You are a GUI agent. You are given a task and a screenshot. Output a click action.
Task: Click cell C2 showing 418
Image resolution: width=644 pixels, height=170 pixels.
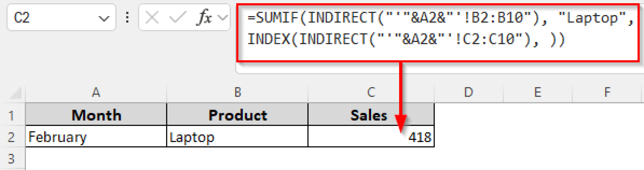pyautogui.click(x=371, y=137)
